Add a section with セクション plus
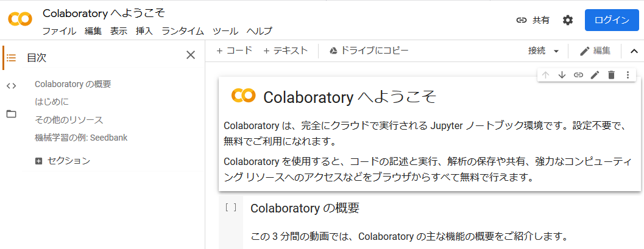 tap(39, 161)
